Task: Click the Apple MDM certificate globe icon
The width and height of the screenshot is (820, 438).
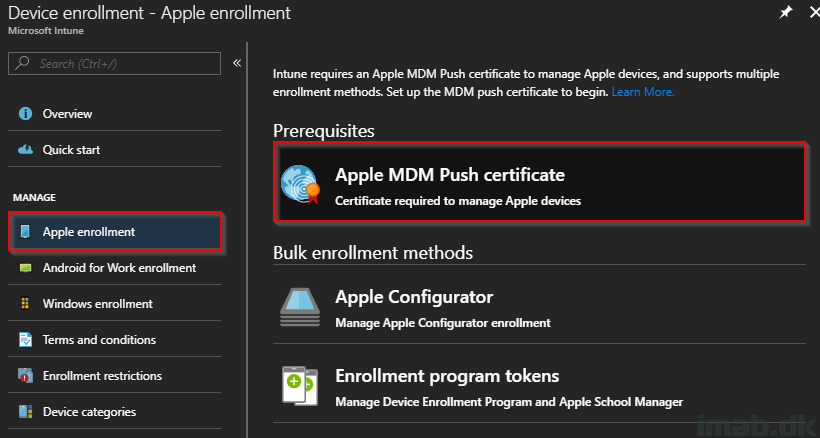Action: point(300,184)
